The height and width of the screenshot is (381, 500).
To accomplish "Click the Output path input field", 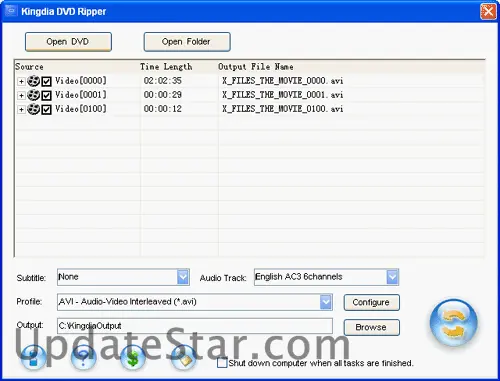I will 195,326.
